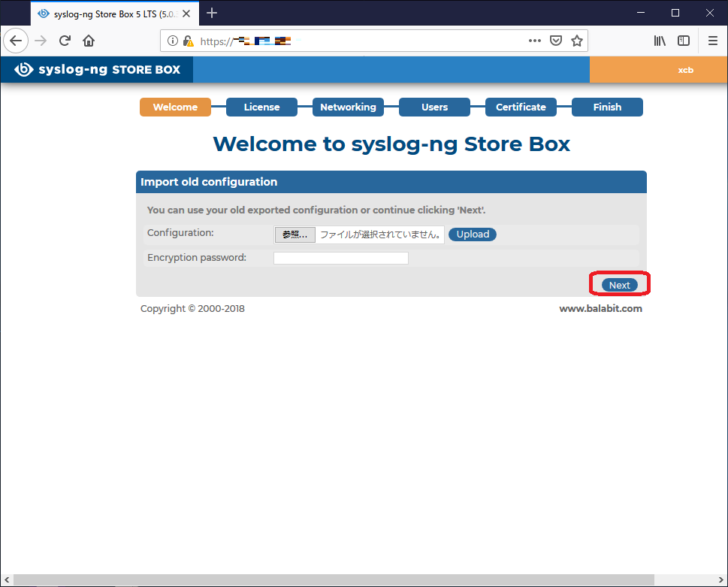Go to the Networking wizard step
Image resolution: width=728 pixels, height=587 pixels.
pos(348,107)
